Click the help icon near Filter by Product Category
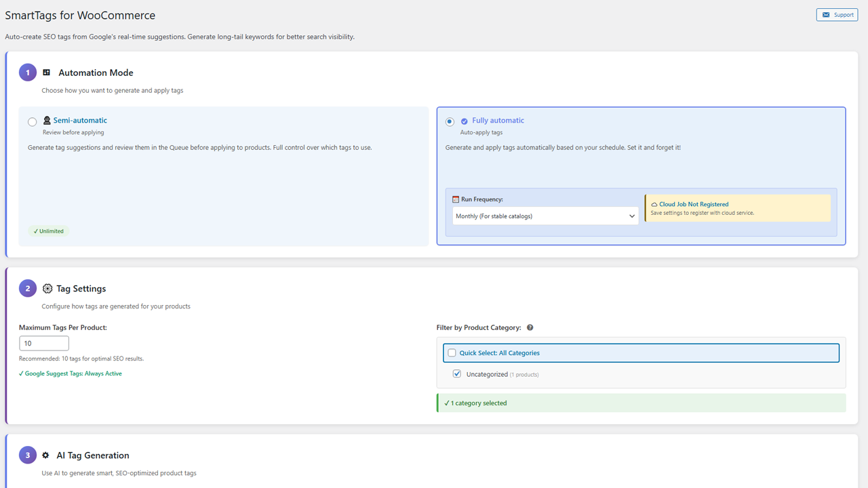This screenshot has height=488, width=868. coord(530,327)
